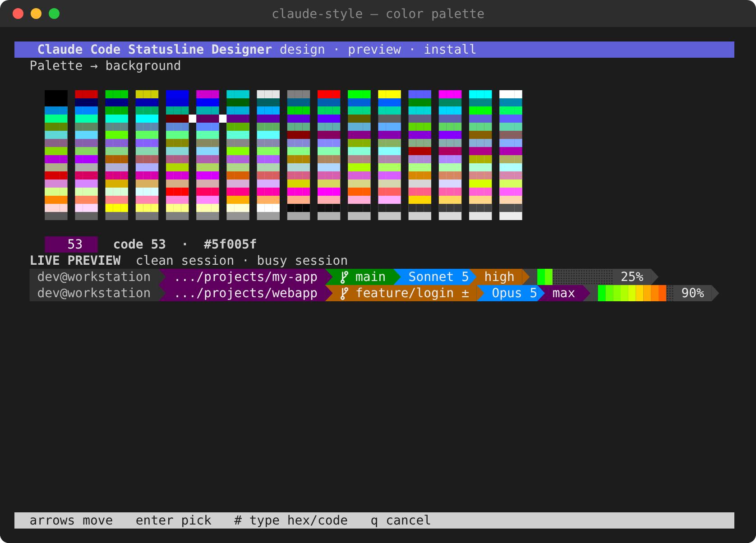Click the arrows move hint in footer
The width and height of the screenshot is (756, 543).
71,520
